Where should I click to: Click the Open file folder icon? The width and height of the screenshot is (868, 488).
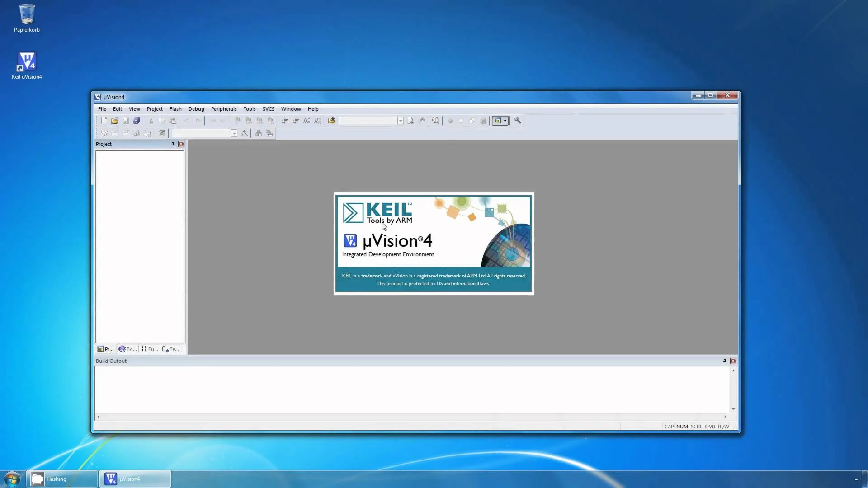pos(115,121)
